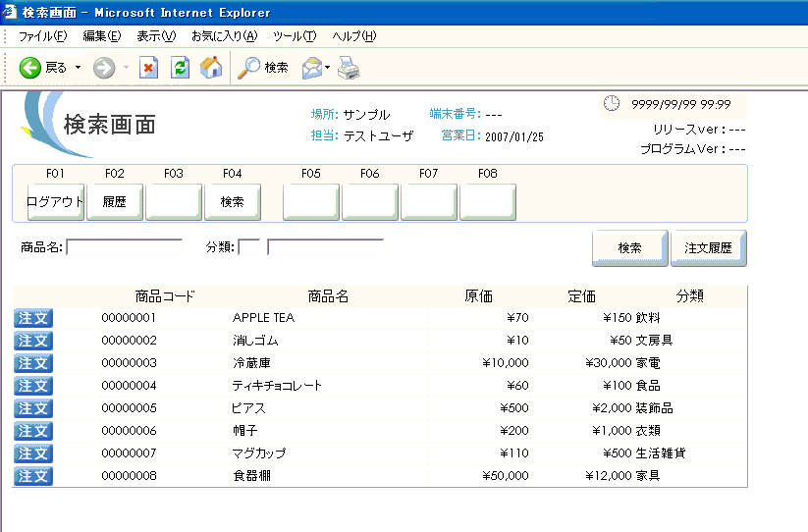
Task: Click 注文 for APPLE TEA
Action: [x=33, y=318]
